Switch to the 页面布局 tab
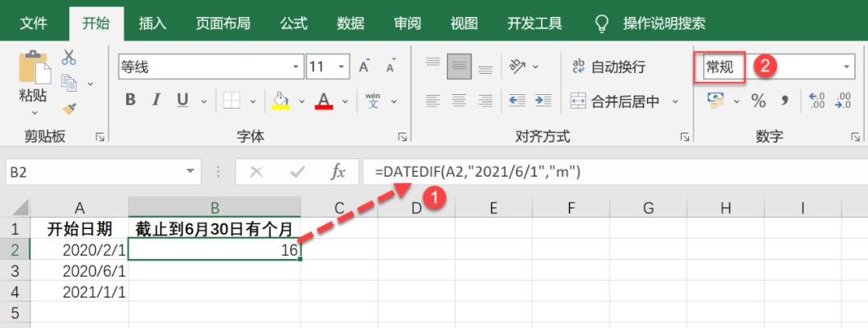The height and width of the screenshot is (328, 868). [223, 23]
